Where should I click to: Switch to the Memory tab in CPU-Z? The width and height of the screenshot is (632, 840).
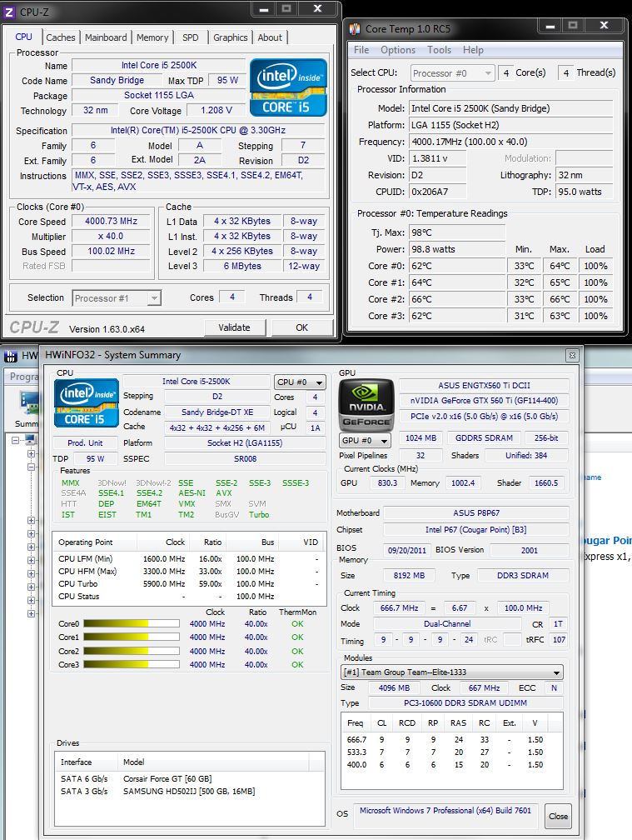(x=152, y=37)
